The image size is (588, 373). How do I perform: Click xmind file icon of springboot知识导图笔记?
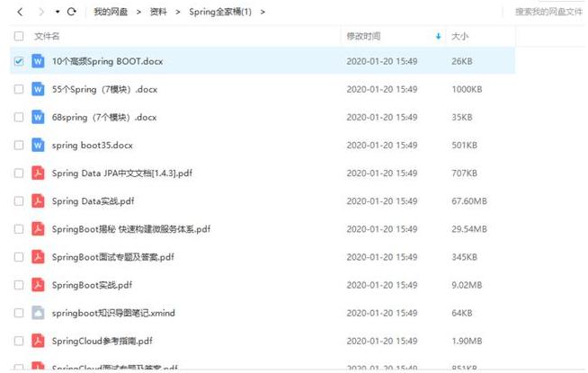[38, 313]
